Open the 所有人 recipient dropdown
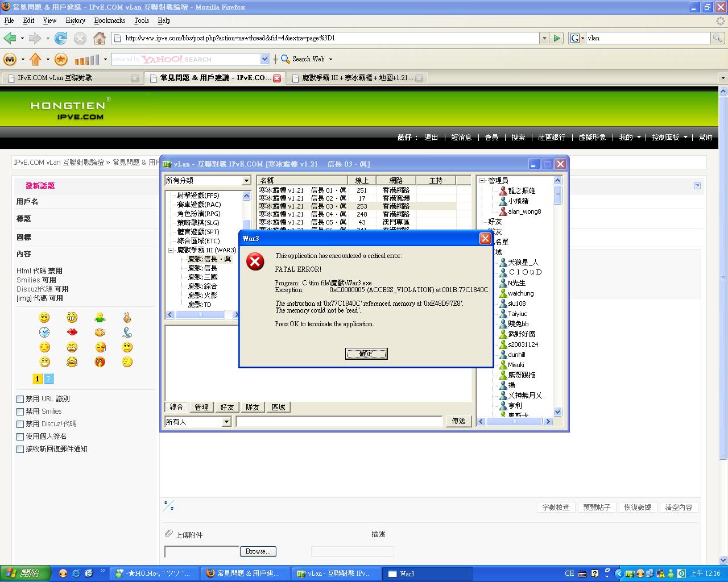Image resolution: width=728 pixels, height=582 pixels. coord(226,422)
